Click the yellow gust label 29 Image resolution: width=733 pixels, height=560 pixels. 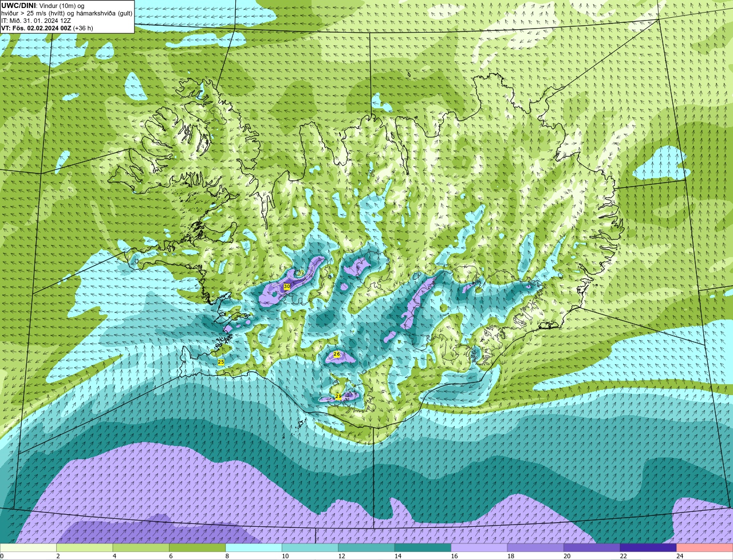338,396
